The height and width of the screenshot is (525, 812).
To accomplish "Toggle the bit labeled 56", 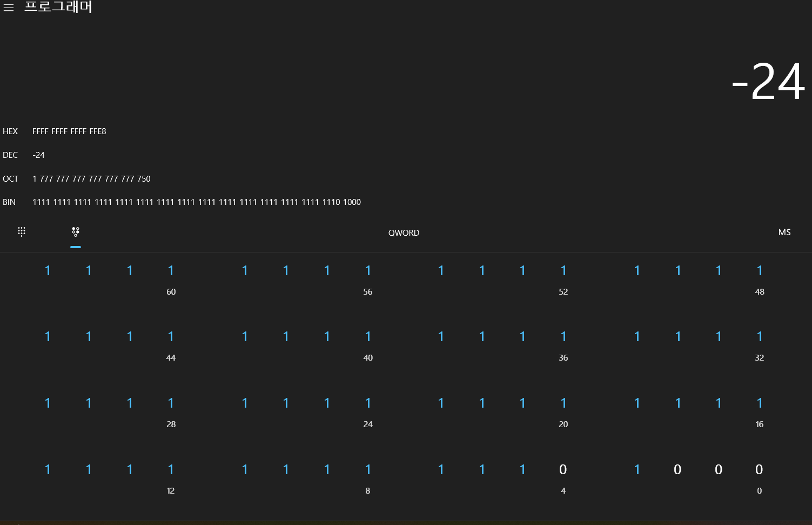I will click(368, 271).
